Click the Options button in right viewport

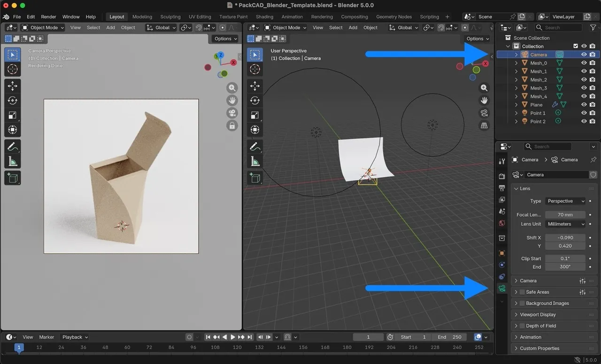pyautogui.click(x=477, y=39)
